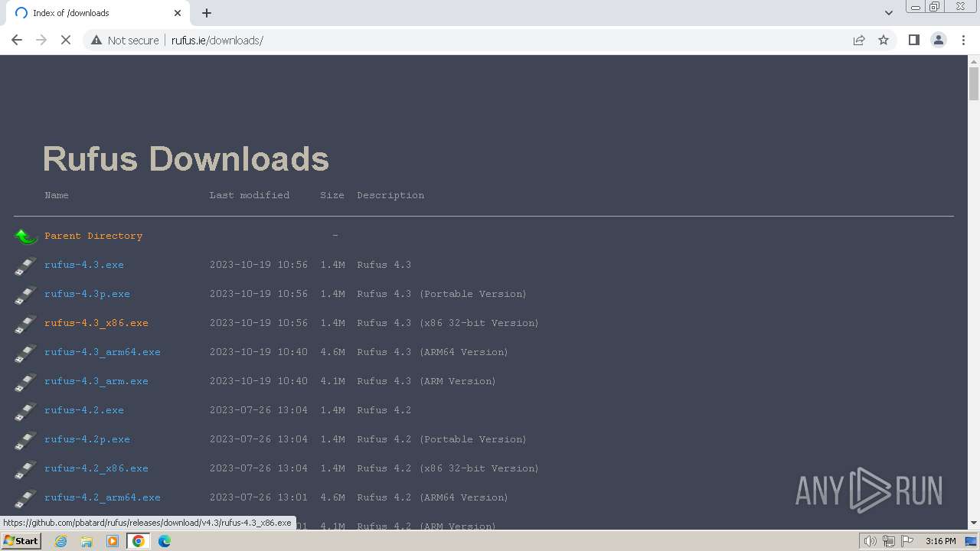Screen dimensions: 980x551
Task: Click the green Parent Directory arrow icon
Action: click(25, 236)
